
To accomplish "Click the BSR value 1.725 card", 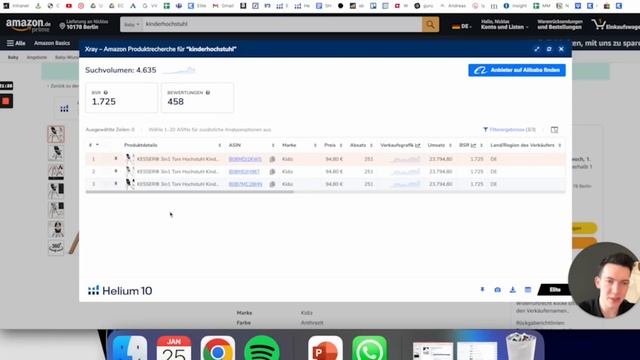I will tap(121, 98).
